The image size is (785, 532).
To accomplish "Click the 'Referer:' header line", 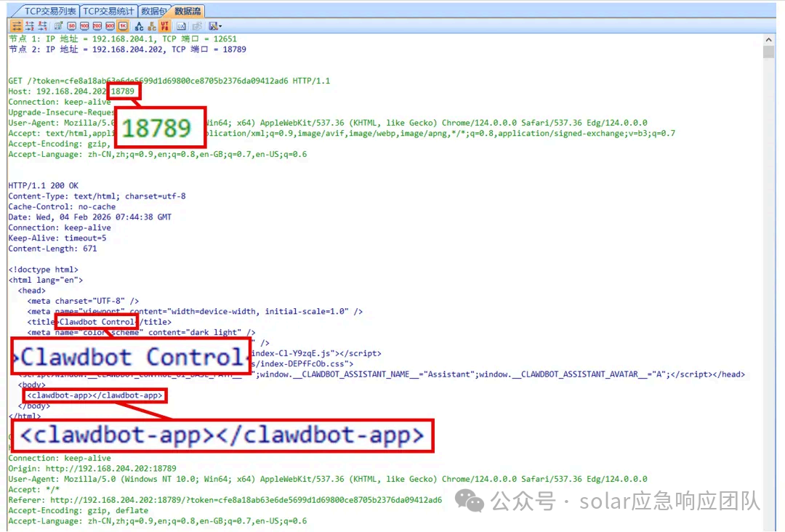I will pos(225,499).
